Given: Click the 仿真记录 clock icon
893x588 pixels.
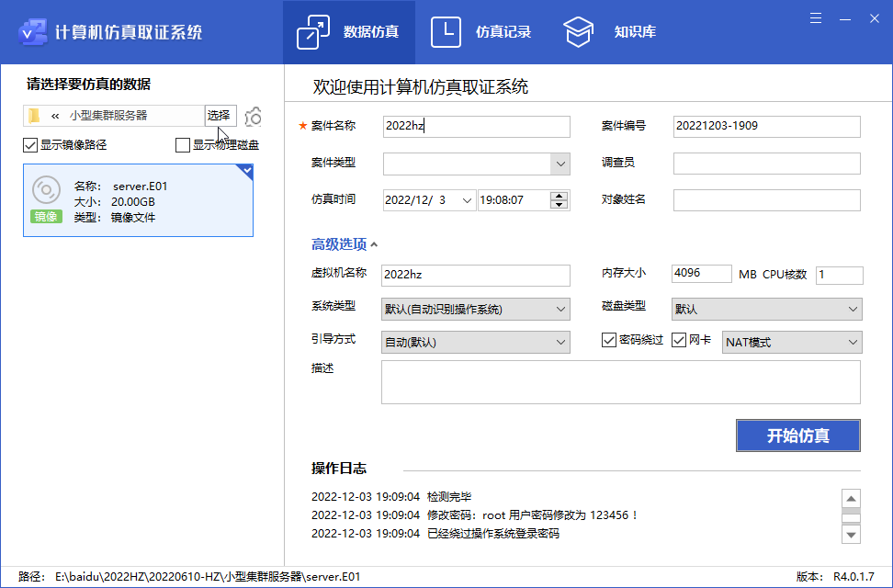Looking at the screenshot, I should pos(446,32).
